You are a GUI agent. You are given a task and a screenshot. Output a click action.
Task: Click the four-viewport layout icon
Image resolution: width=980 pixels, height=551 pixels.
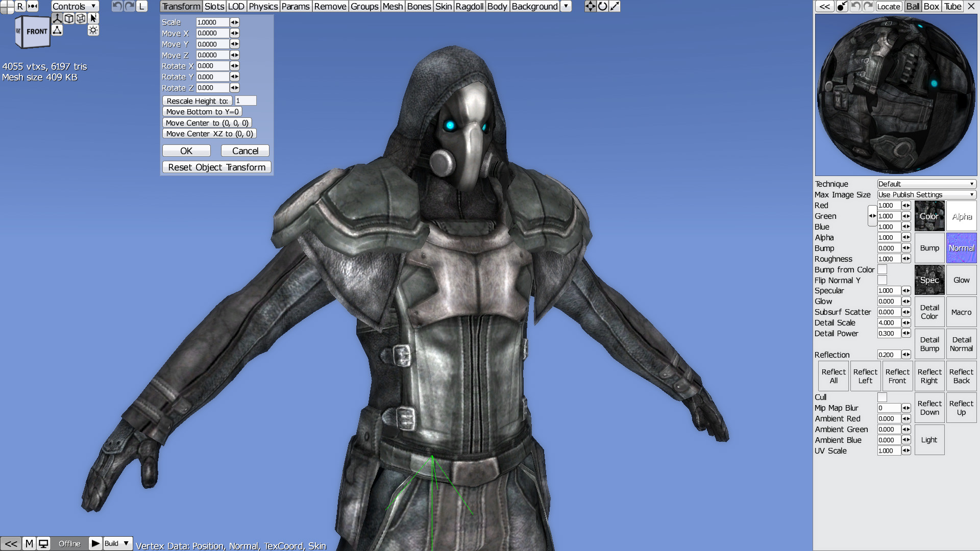point(7,6)
